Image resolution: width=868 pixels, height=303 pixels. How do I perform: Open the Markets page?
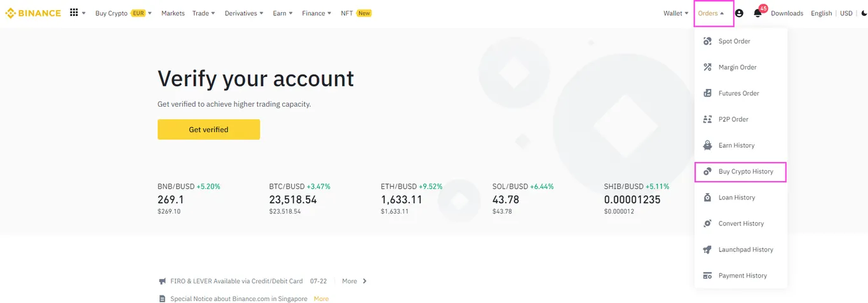(x=173, y=13)
